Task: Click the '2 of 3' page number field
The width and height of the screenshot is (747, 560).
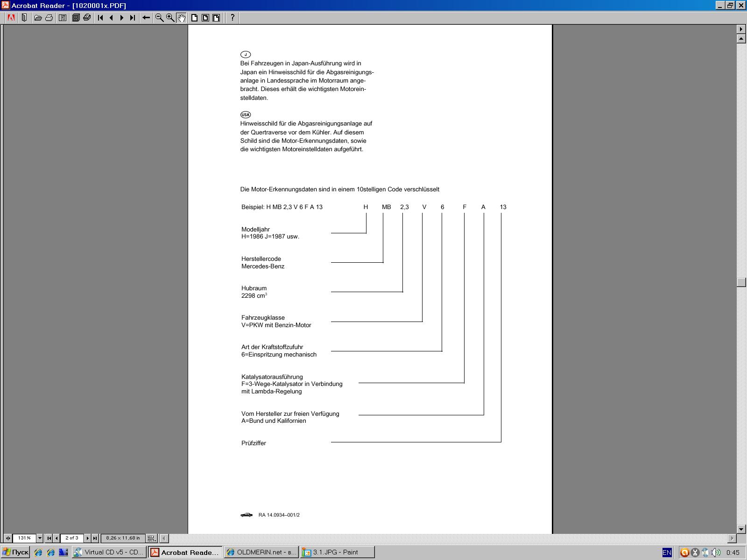Action: pos(72,538)
